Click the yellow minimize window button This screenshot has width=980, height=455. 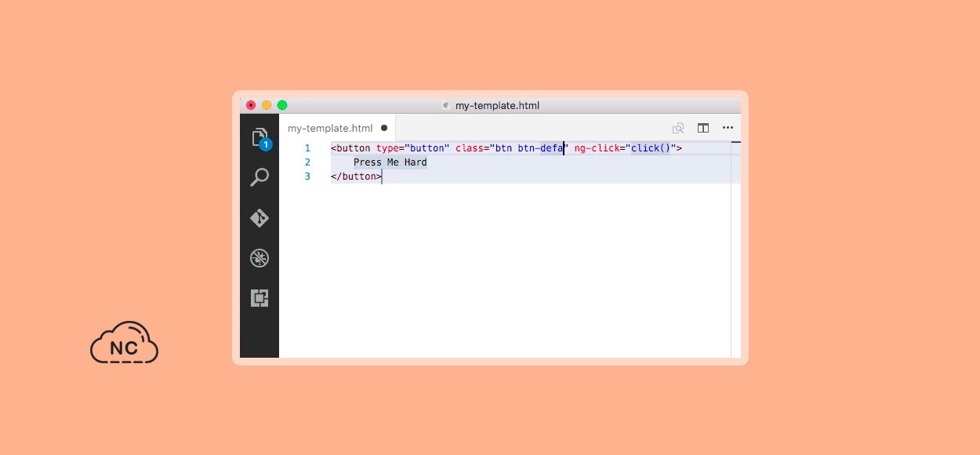click(267, 105)
